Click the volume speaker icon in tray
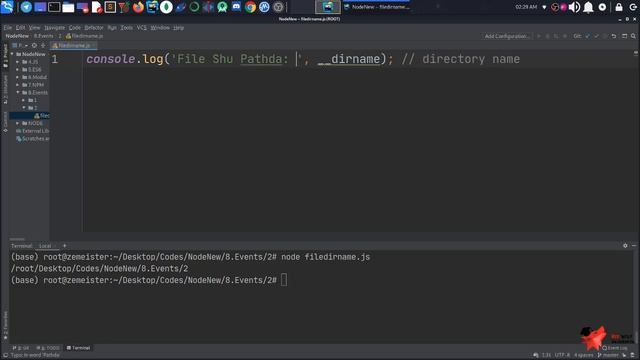This screenshot has height=360, width=640. point(574,7)
